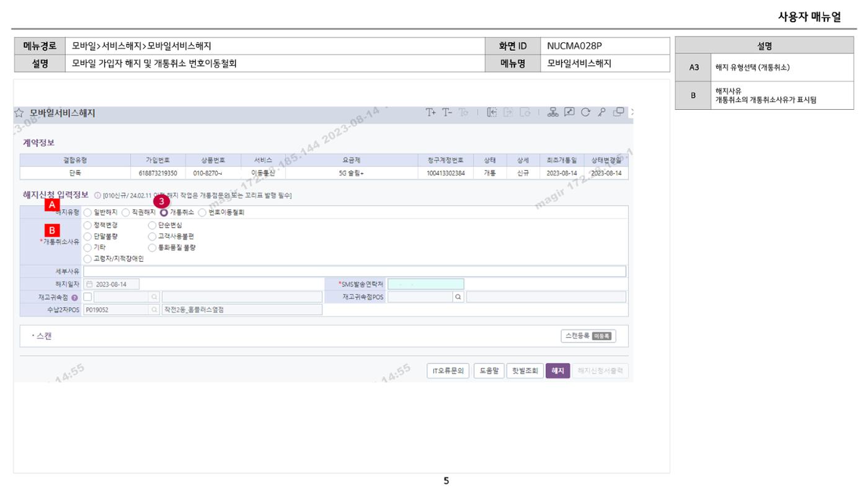Click the T+ increase font size icon
Image resolution: width=868 pixels, height=489 pixels.
coord(431,112)
